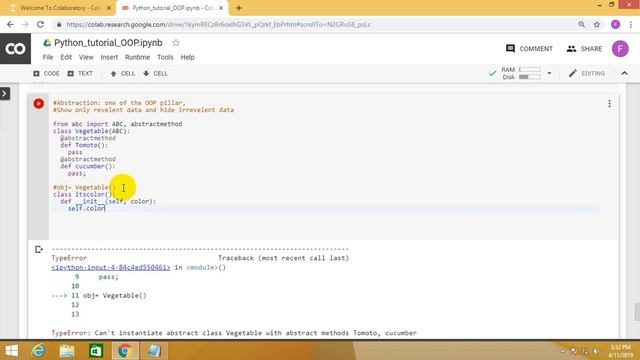640x360 pixels.
Task: Clear the output using the output icon
Action: [x=39, y=249]
